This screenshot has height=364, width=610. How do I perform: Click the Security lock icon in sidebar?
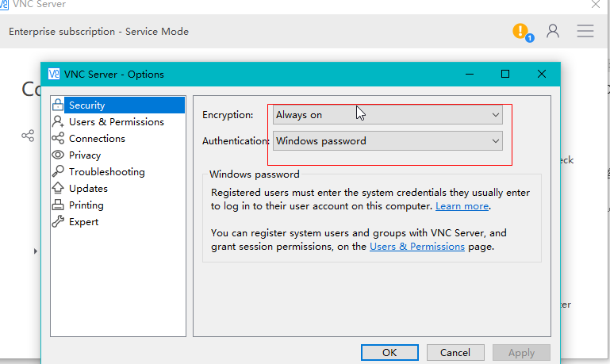pos(58,105)
